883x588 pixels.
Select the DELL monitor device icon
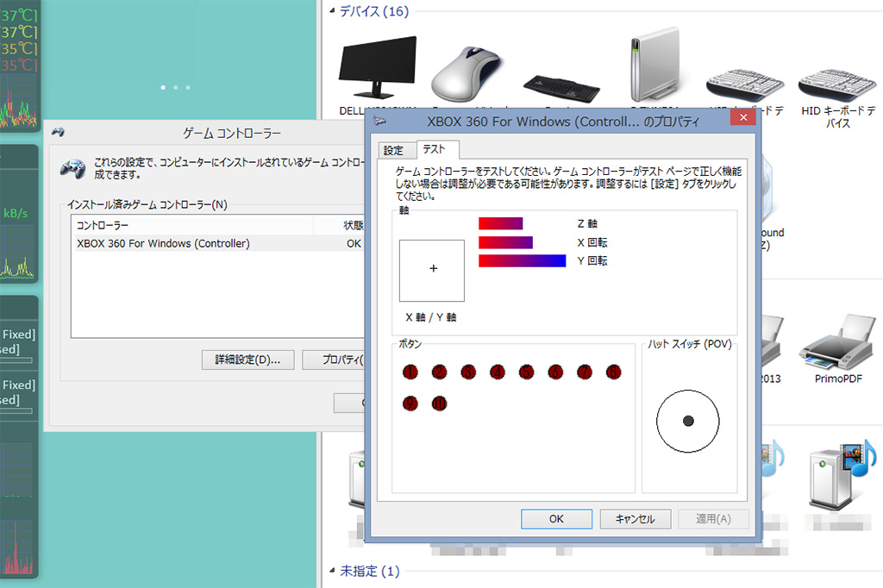tap(378, 67)
